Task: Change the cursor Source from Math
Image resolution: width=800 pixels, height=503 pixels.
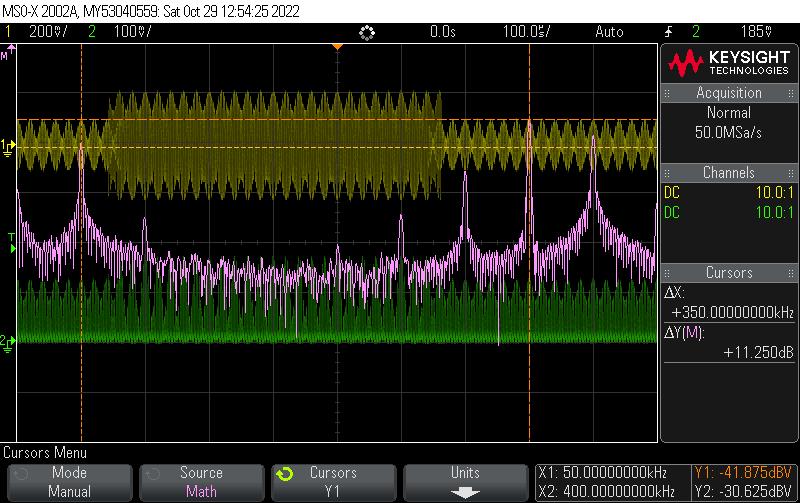Action: click(202, 482)
